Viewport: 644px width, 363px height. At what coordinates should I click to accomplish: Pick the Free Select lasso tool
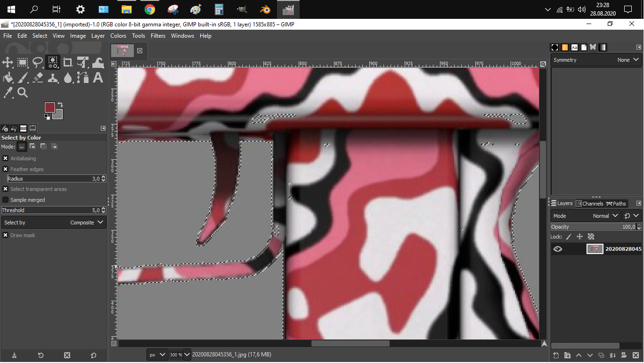[x=38, y=62]
